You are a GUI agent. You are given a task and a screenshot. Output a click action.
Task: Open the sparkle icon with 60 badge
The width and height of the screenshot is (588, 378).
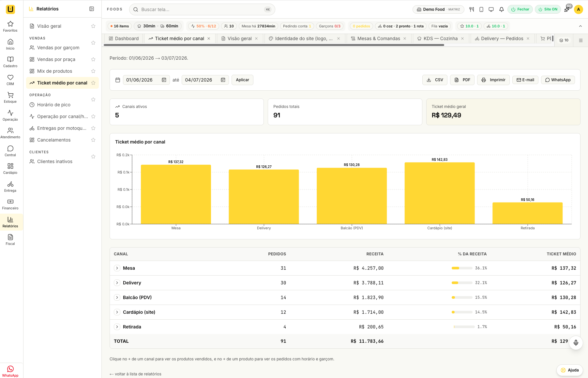567,9
